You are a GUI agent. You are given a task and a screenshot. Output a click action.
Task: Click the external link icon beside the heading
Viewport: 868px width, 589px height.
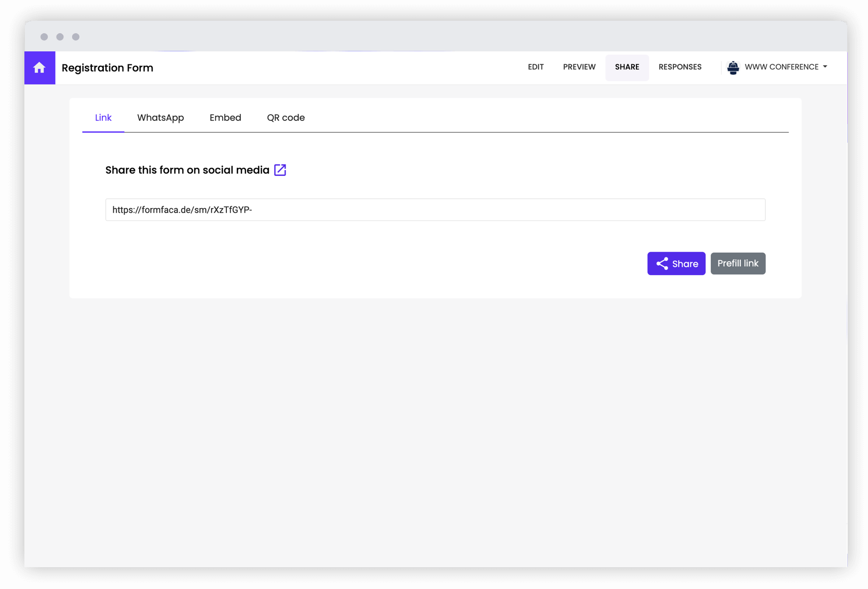coord(280,170)
